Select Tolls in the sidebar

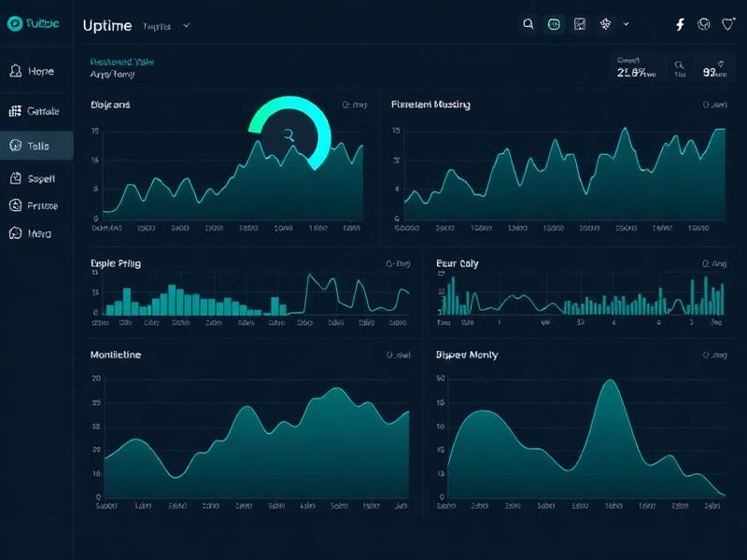pyautogui.click(x=36, y=146)
